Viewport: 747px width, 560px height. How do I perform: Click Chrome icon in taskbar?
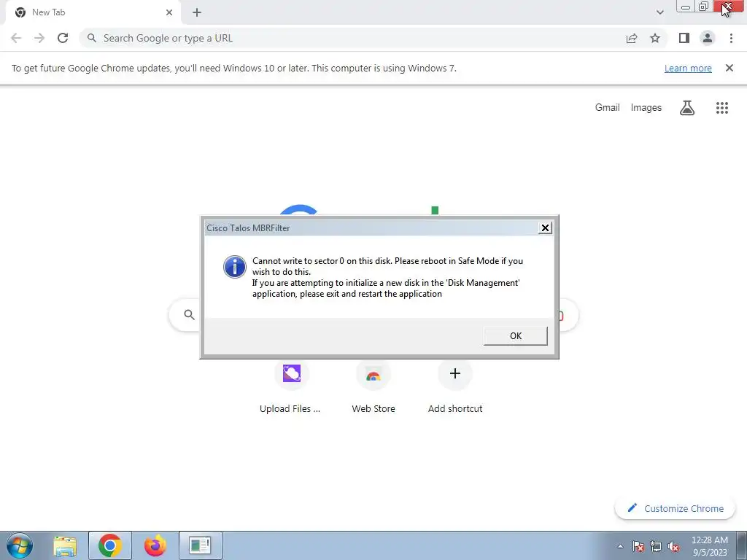click(110, 545)
